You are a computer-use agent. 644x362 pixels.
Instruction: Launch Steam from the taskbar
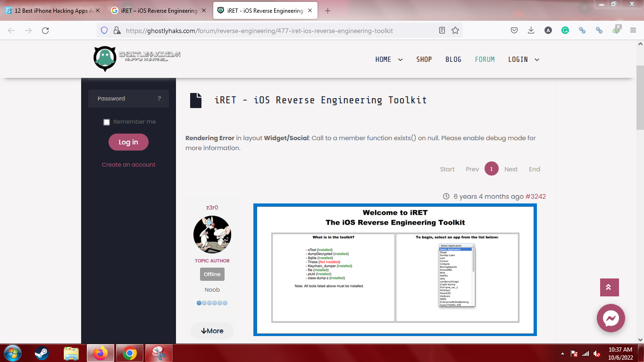pos(42,353)
